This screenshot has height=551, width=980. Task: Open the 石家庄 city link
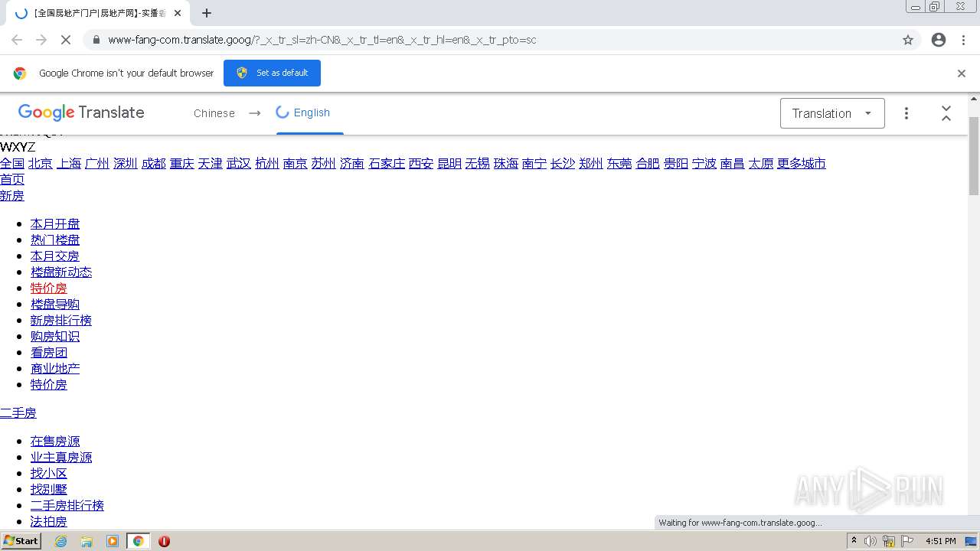(387, 163)
